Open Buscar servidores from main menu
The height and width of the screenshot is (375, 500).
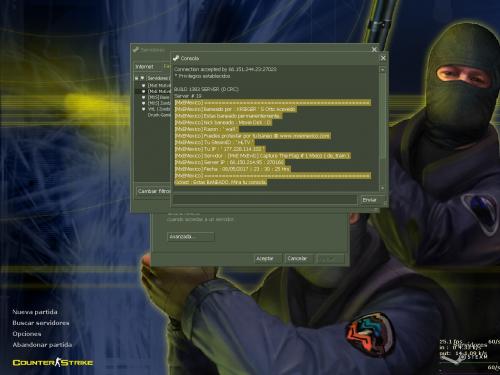click(x=41, y=323)
